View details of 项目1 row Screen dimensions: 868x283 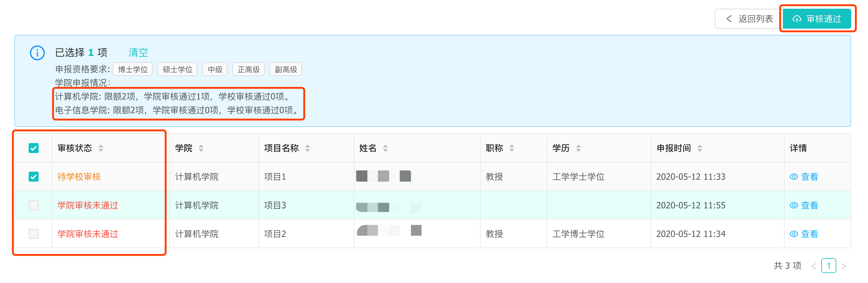pyautogui.click(x=804, y=177)
